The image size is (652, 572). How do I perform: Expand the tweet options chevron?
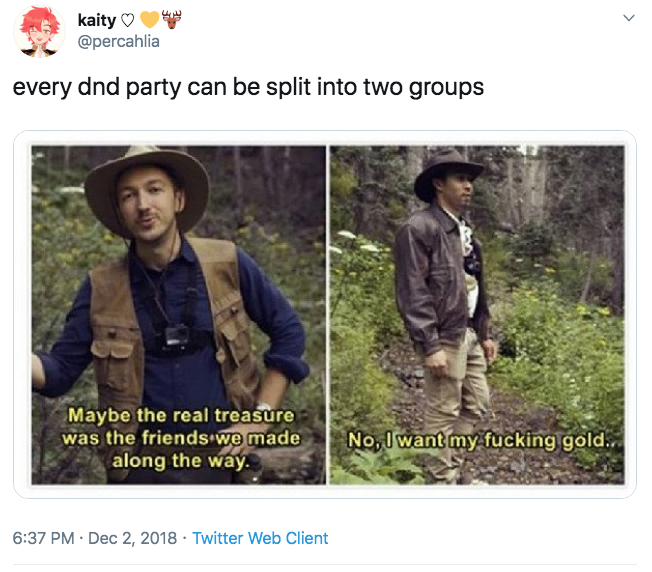628,18
